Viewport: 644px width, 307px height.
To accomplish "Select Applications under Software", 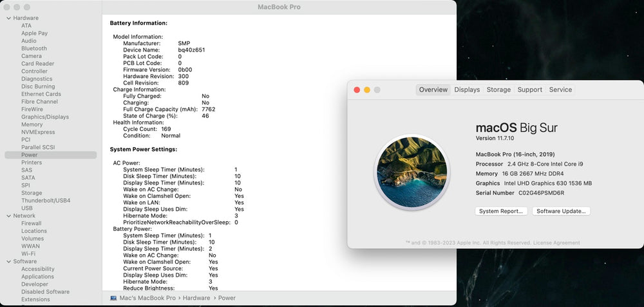I will 38,277.
